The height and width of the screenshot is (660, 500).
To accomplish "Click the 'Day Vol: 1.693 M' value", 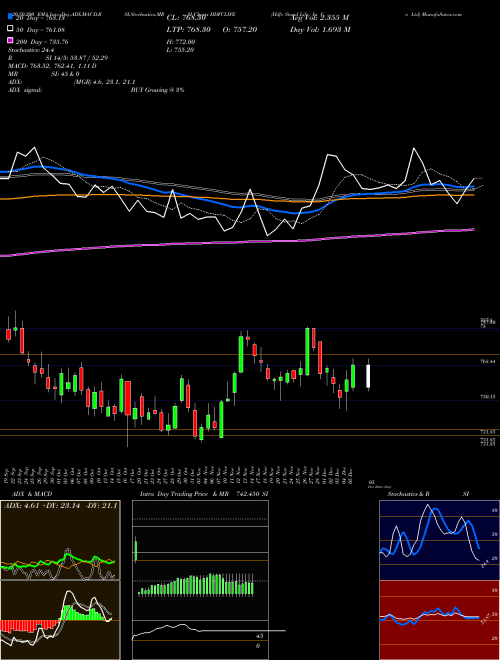I will pyautogui.click(x=320, y=29).
